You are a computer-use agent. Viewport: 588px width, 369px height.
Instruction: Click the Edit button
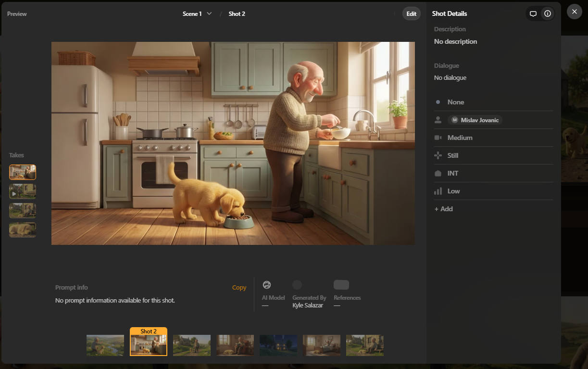point(411,13)
